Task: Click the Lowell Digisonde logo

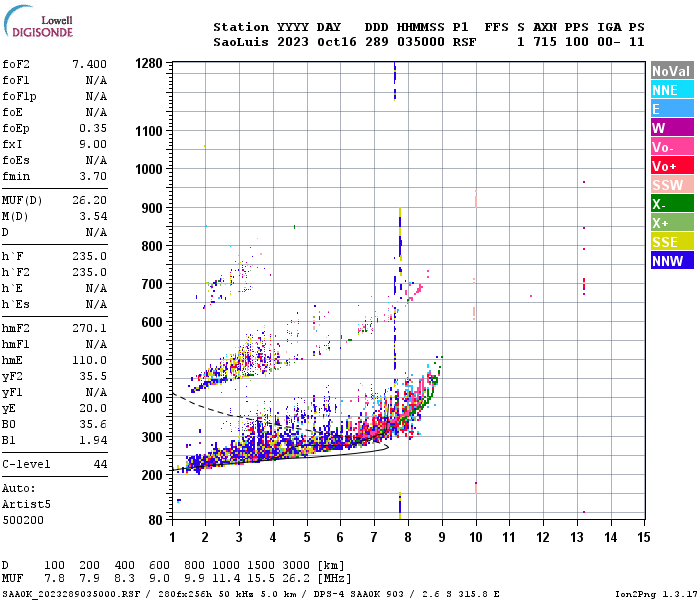Action: (x=38, y=21)
